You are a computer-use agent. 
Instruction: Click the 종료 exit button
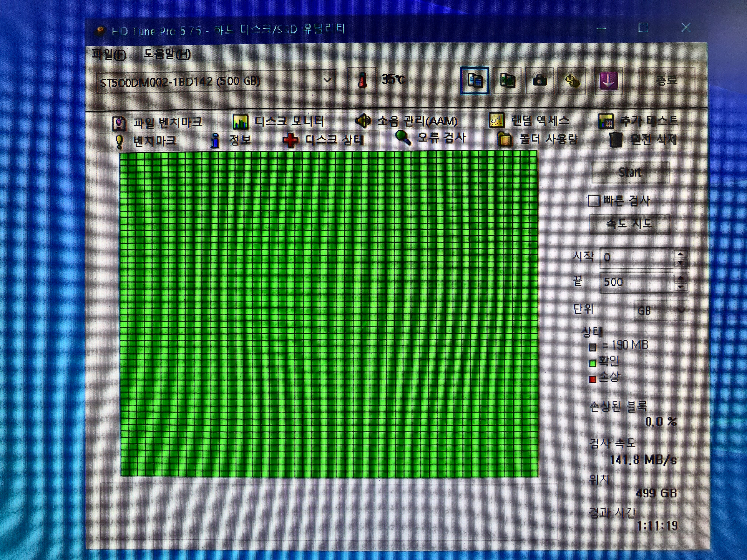coord(667,80)
